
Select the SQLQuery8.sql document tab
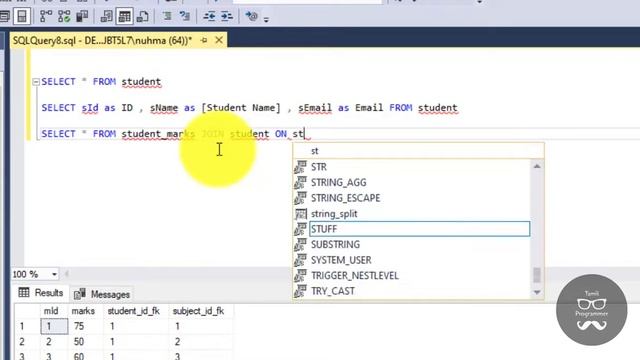(102, 40)
